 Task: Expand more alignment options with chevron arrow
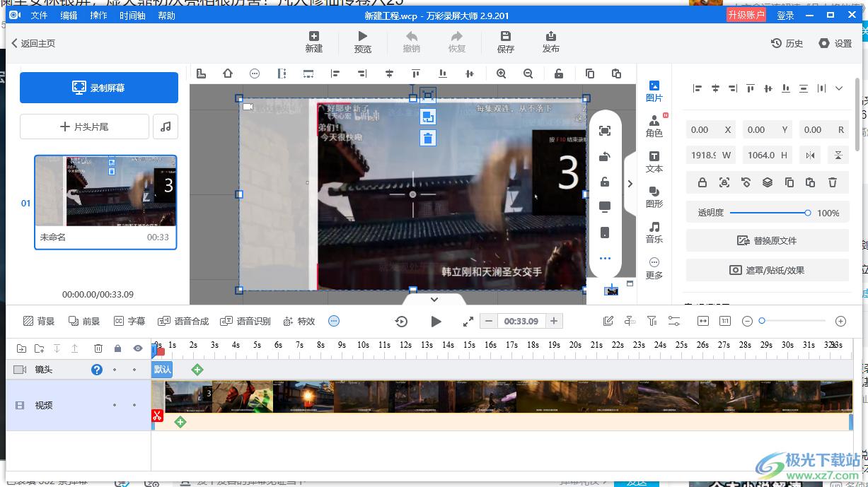(839, 88)
